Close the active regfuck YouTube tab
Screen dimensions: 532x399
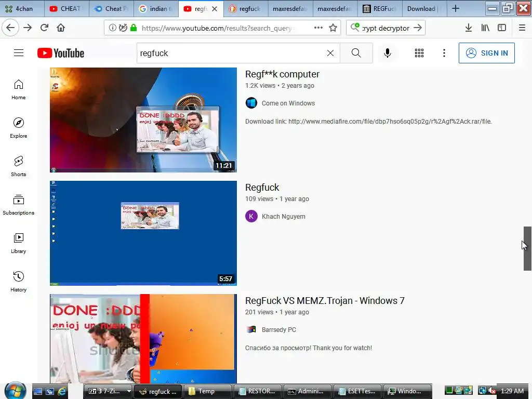click(215, 9)
